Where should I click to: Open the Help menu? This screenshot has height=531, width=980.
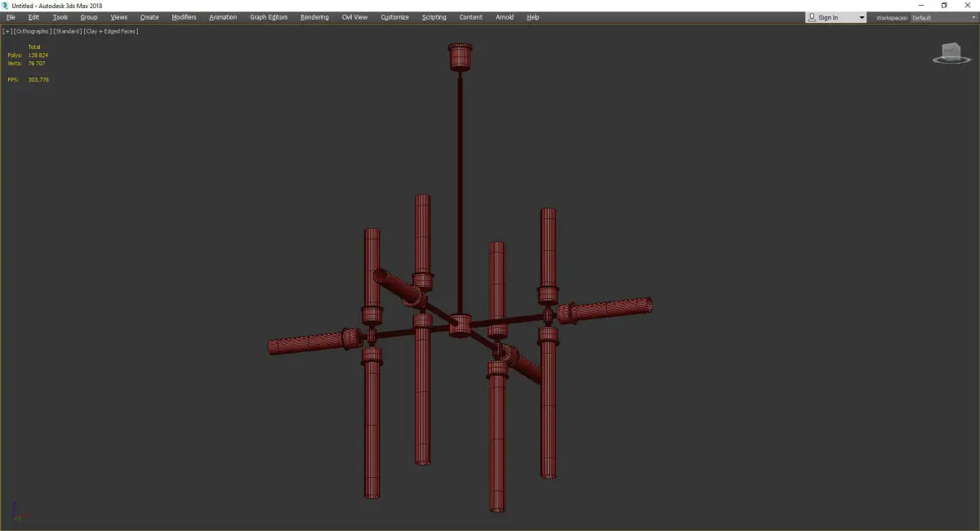click(532, 17)
